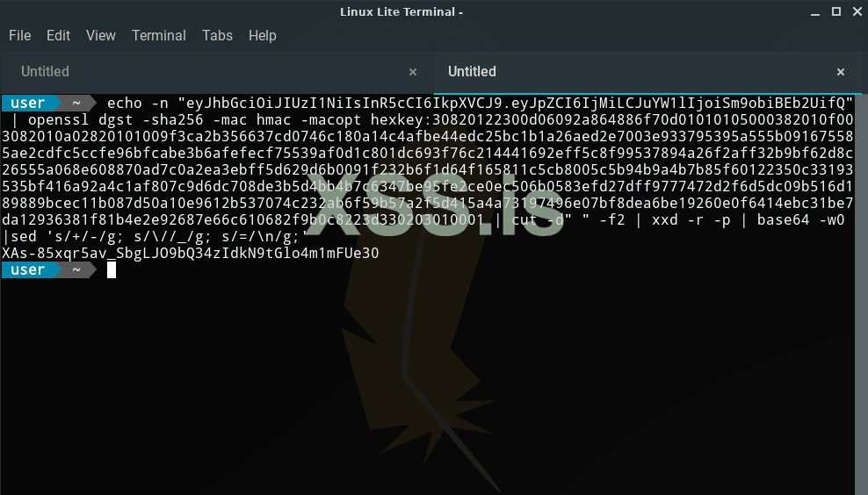
Task: Minimize the Linux Lite Terminal window
Action: (x=815, y=12)
